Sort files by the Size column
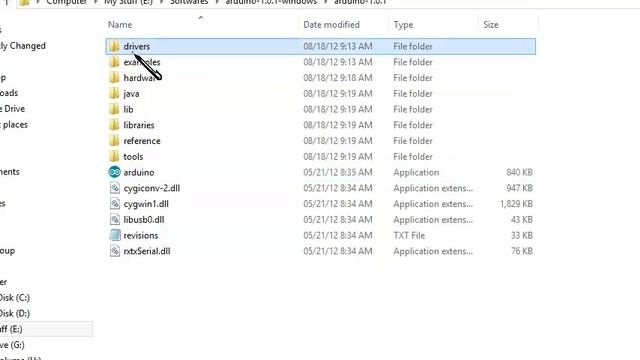 click(491, 24)
